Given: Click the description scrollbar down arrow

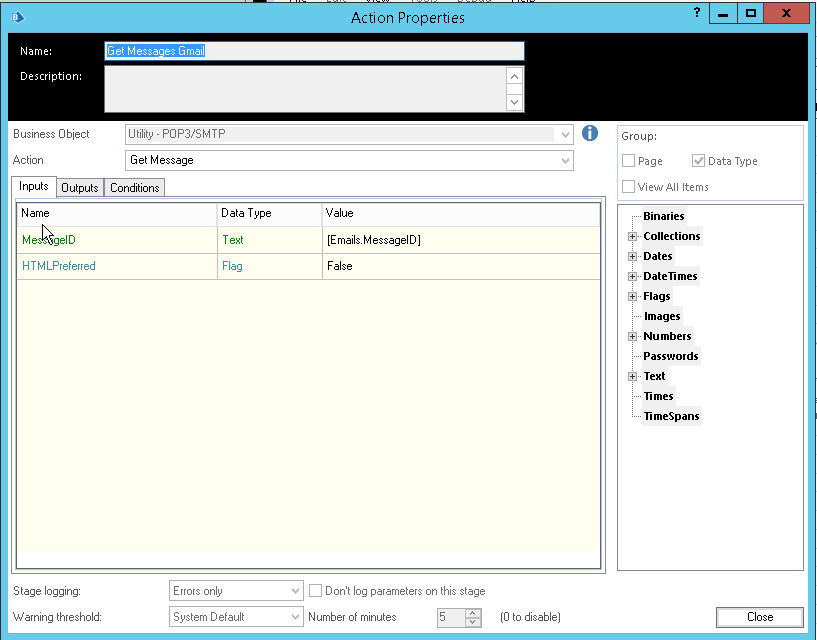Looking at the screenshot, I should coord(514,102).
